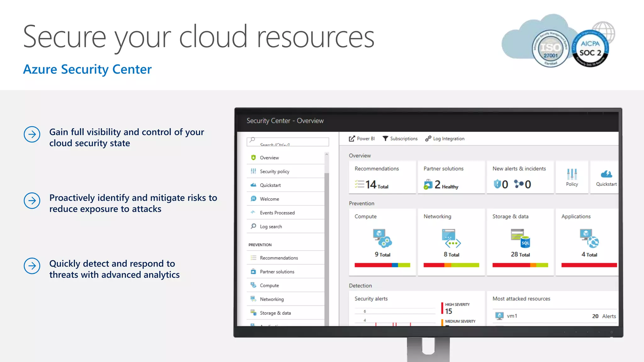Open the Security alerts tile
This screenshot has height=362, width=644.
tap(417, 308)
